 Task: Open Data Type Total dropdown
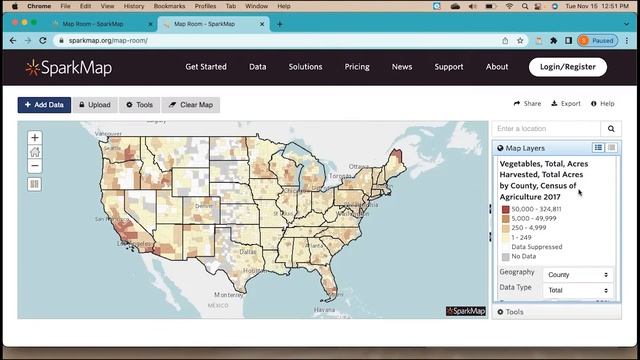[578, 290]
